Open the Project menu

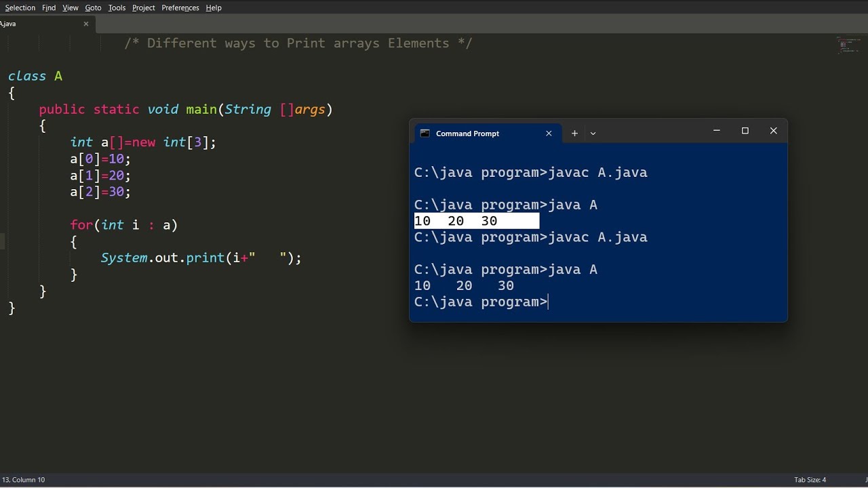pyautogui.click(x=144, y=7)
